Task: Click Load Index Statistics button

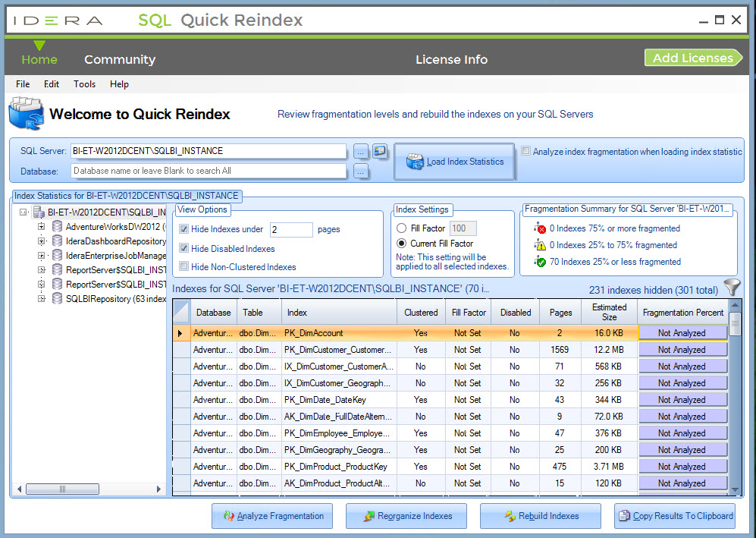Action: coord(455,162)
